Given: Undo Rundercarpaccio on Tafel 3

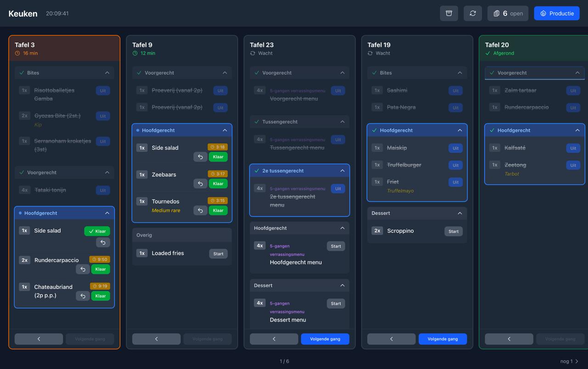Looking at the screenshot, I should coord(83,269).
